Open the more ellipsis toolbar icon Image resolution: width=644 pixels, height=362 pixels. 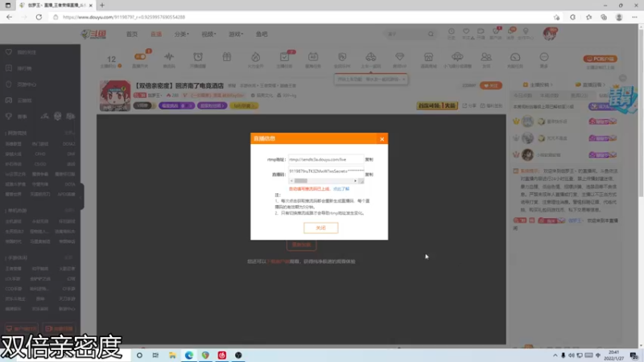pos(544,56)
